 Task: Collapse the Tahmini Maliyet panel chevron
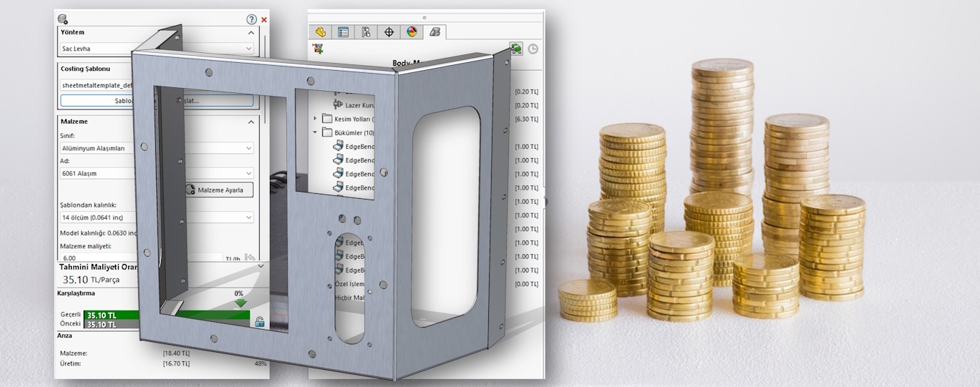[x=261, y=266]
